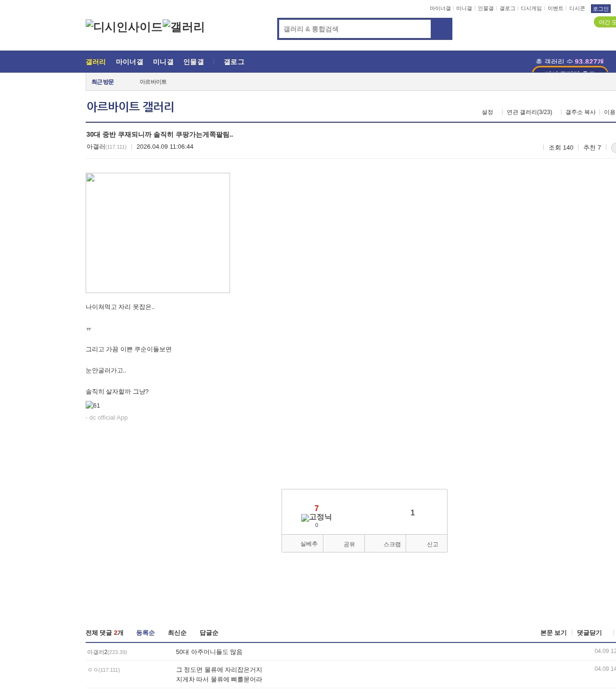Click the search button beside the search box
This screenshot has width=616, height=693.
click(441, 29)
